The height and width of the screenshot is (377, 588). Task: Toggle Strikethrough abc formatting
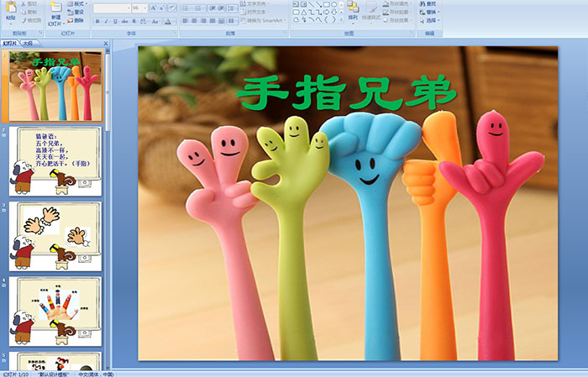(x=124, y=21)
